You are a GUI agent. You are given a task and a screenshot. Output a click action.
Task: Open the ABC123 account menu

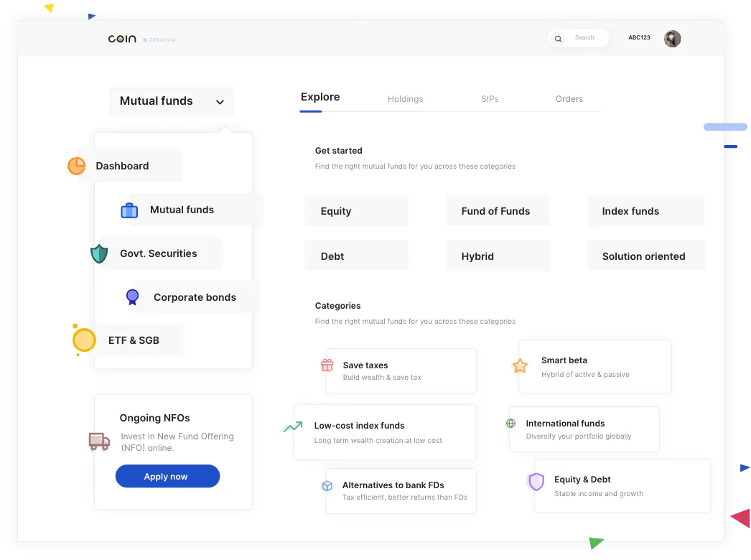640,37
